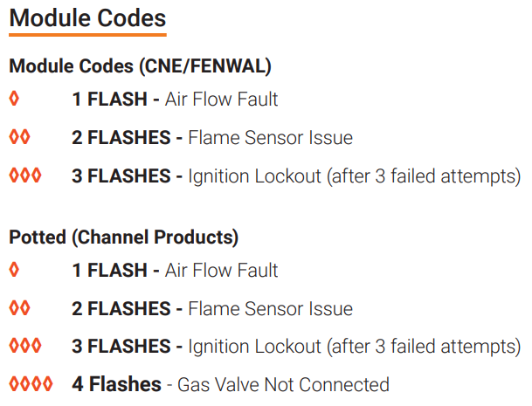Select the triple flash icon in Potted section

tap(25, 347)
